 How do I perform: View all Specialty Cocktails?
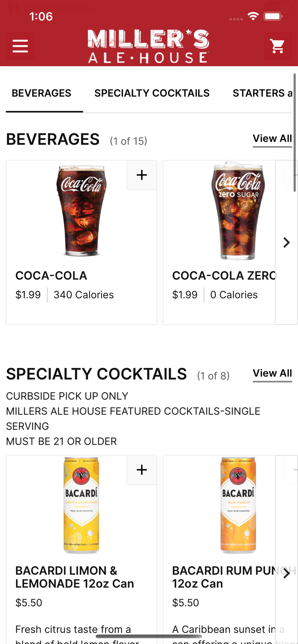click(272, 374)
